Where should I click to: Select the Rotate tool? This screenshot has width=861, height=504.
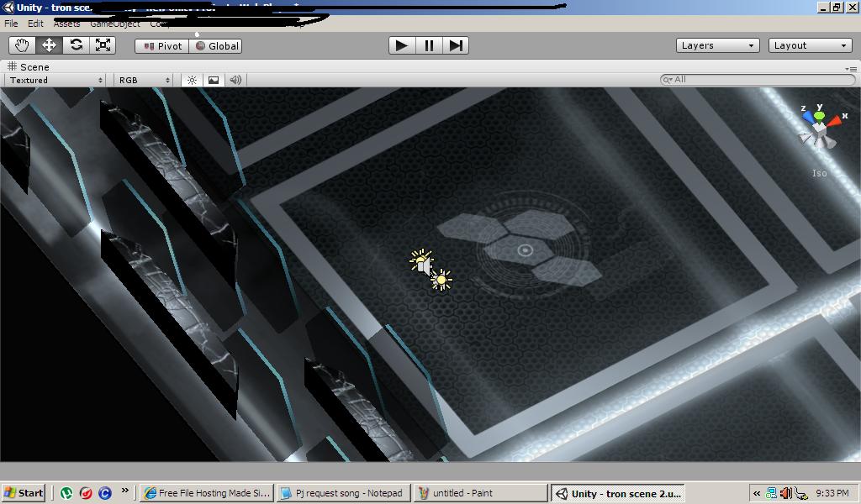tap(76, 45)
